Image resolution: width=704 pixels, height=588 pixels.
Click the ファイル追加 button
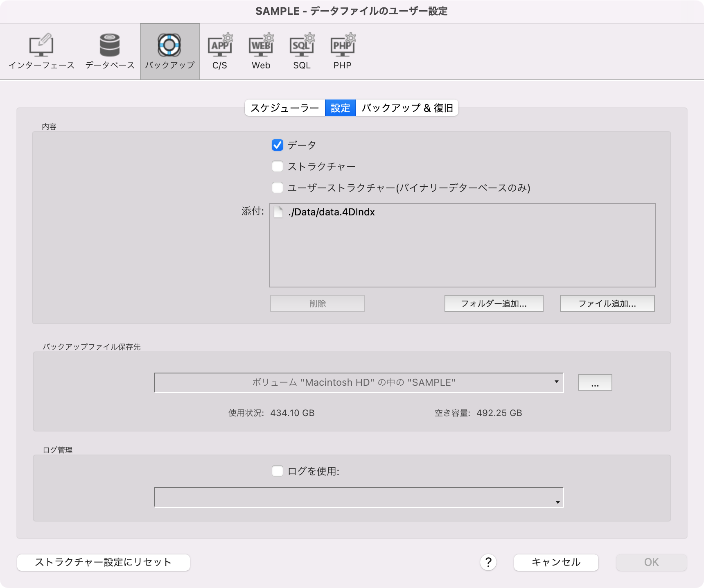(607, 303)
